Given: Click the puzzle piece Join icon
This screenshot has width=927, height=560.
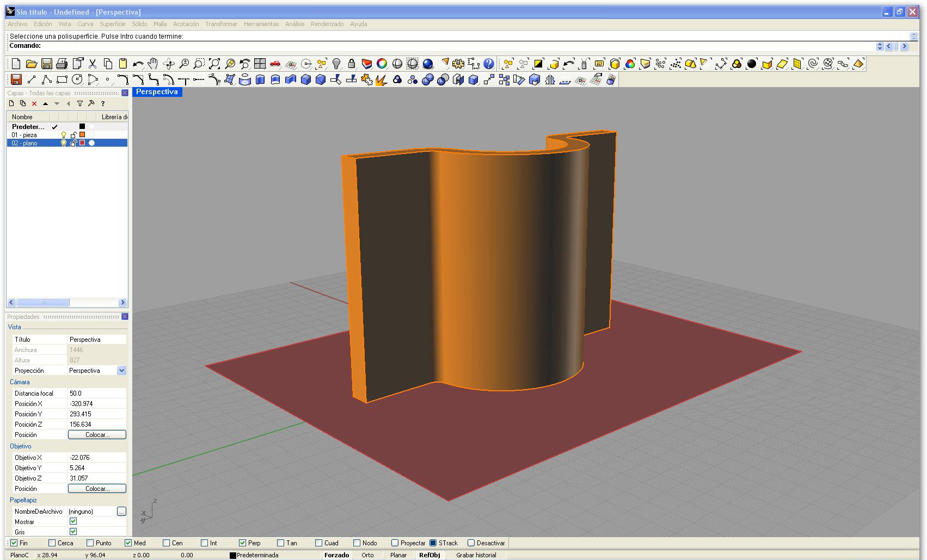Looking at the screenshot, I should [x=367, y=80].
